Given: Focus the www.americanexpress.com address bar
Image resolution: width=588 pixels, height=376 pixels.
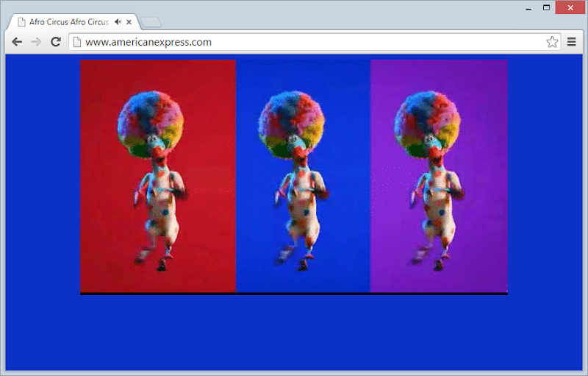Looking at the screenshot, I should pyautogui.click(x=315, y=42).
